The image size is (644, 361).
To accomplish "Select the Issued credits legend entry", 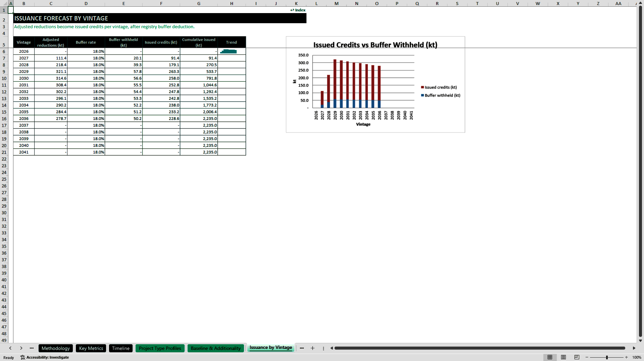I will pyautogui.click(x=439, y=87).
